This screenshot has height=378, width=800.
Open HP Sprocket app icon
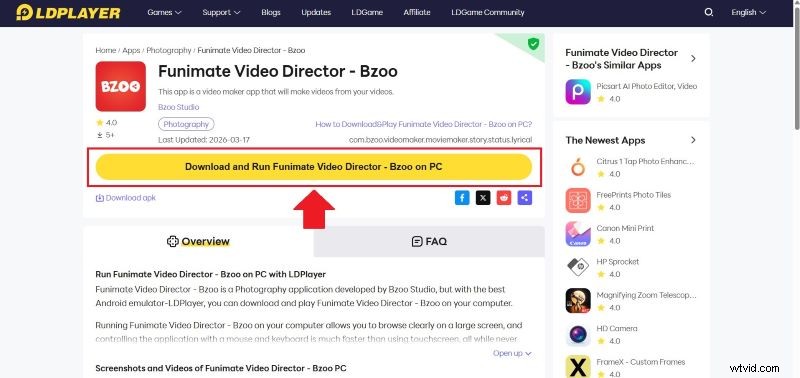click(578, 267)
